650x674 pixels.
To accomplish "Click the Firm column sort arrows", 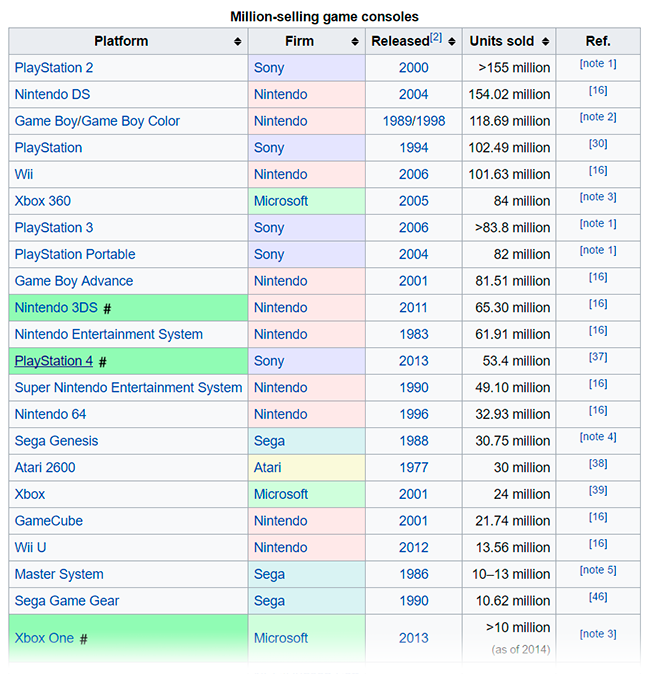I will point(355,42).
